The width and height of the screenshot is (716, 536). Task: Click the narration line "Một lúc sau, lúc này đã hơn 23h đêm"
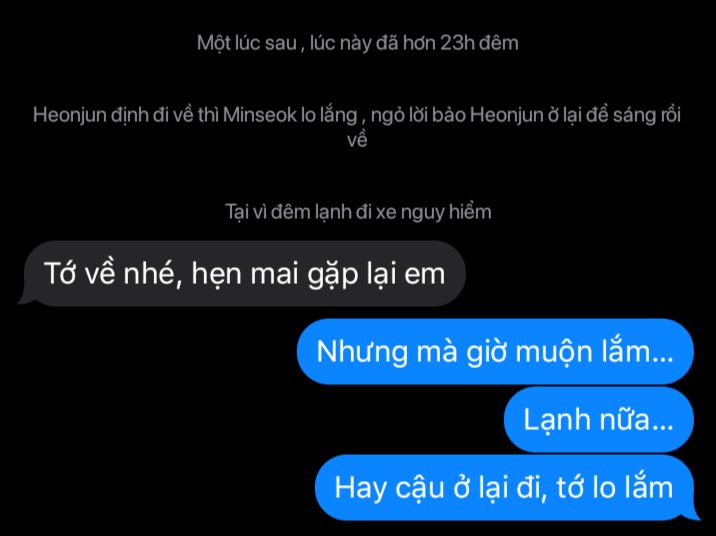[x=358, y=43]
